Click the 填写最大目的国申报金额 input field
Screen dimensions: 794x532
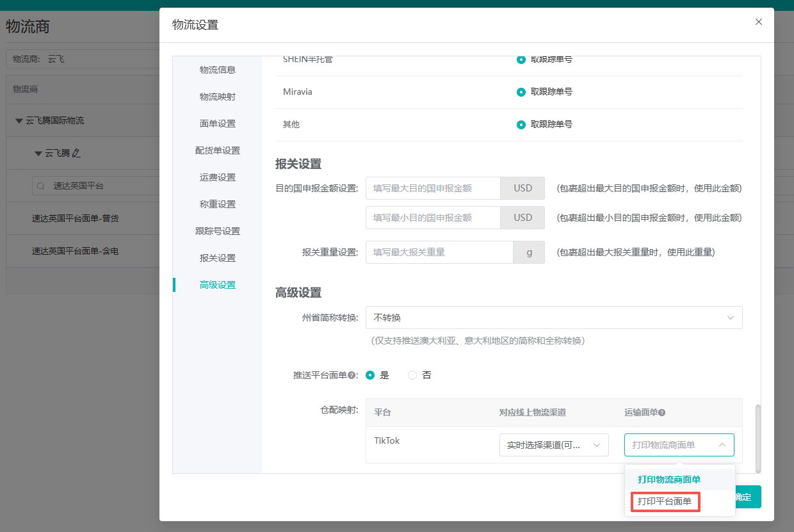pyautogui.click(x=433, y=188)
